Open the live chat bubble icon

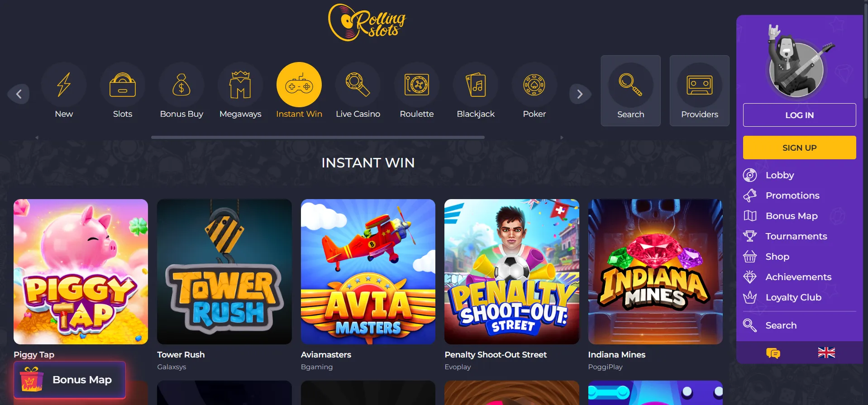[x=773, y=353]
